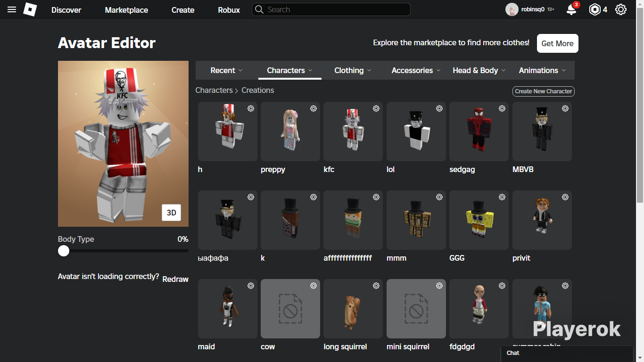
Task: Click the Roblox home logo
Action: pyautogui.click(x=30, y=9)
